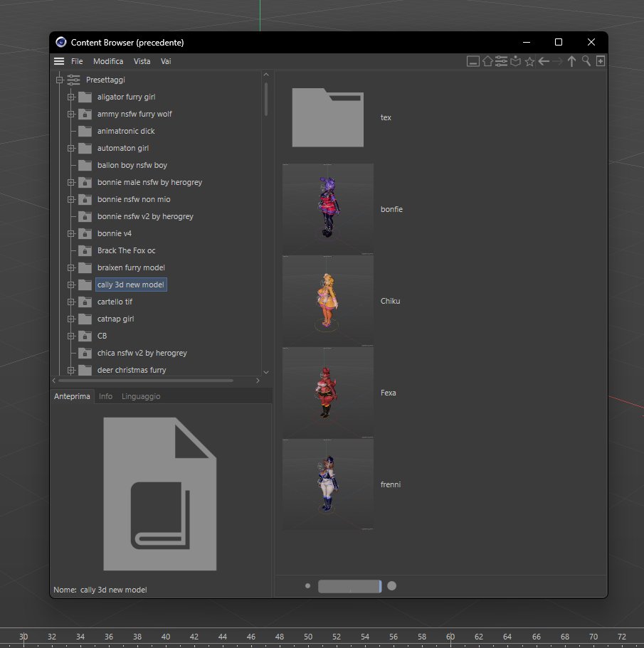
Task: Select the catnap girl tree item
Action: coord(116,319)
